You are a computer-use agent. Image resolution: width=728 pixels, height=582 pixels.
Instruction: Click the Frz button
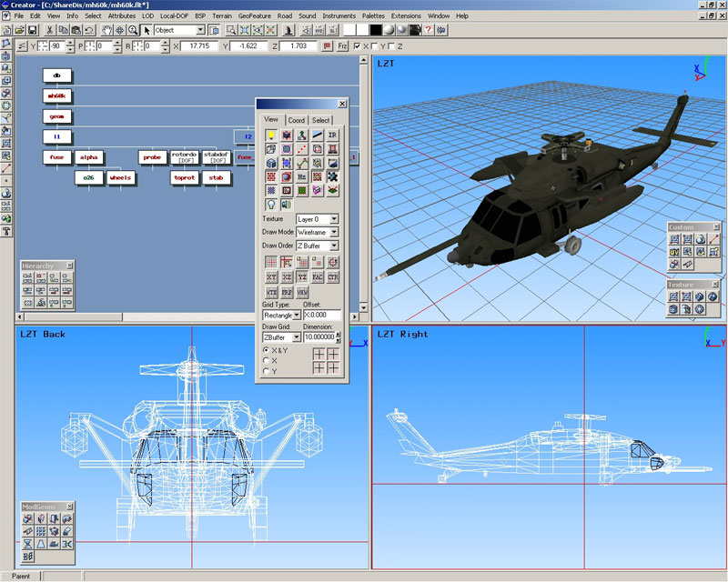[342, 45]
